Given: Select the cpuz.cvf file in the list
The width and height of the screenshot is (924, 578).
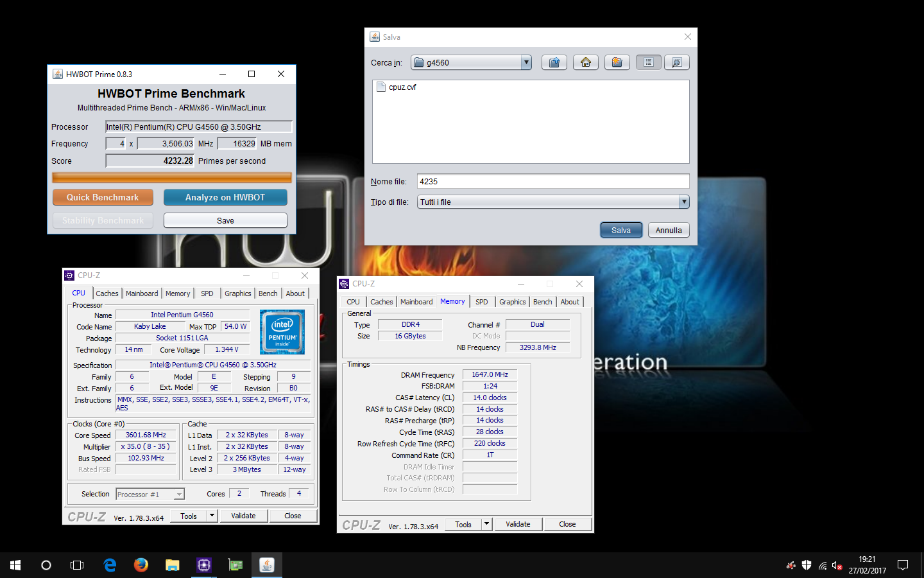Looking at the screenshot, I should (x=396, y=87).
